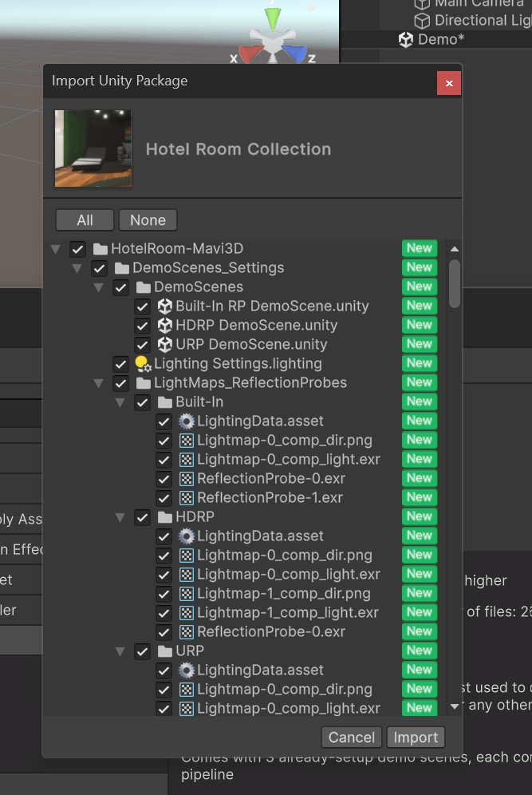Collapse the DemoScenes folder
The height and width of the screenshot is (795, 532).
click(x=99, y=287)
